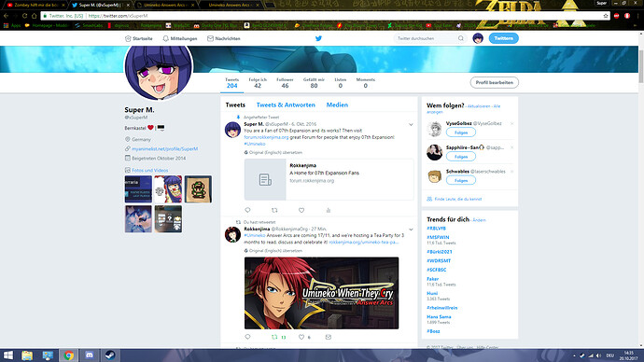644x362 pixels.
Task: Open Windows Start menu
Action: click(8, 355)
